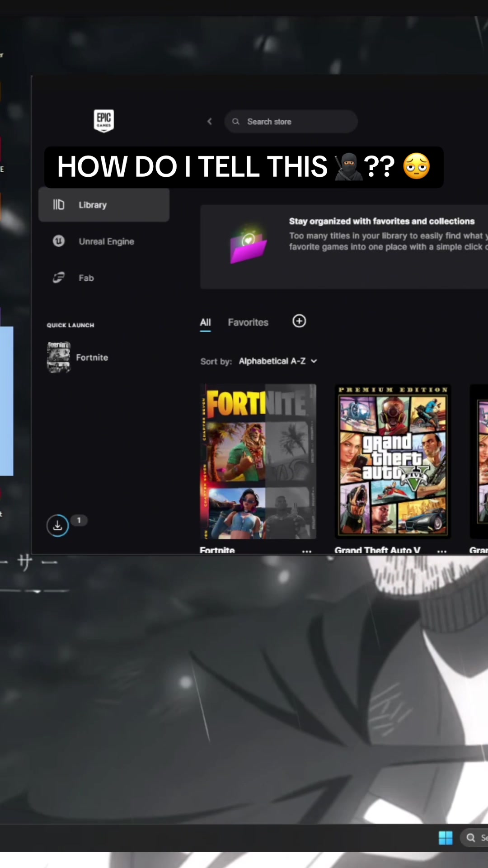Switch to the All tab
The width and height of the screenshot is (488, 868).
coord(205,322)
